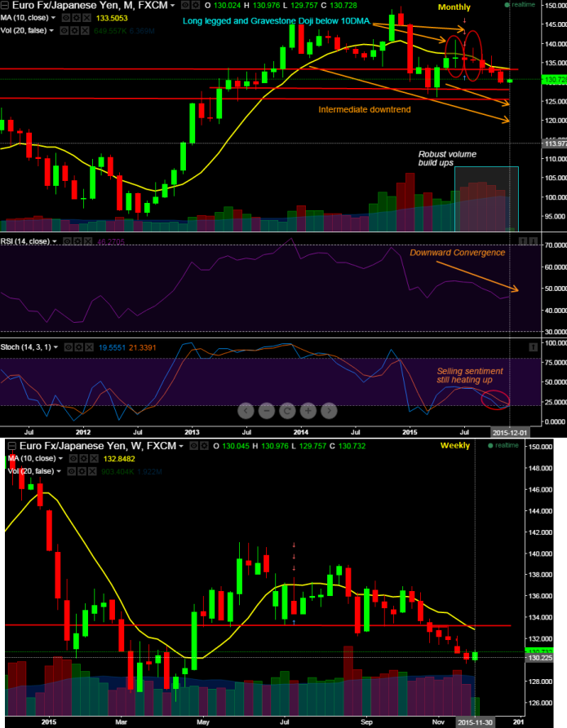The image size is (567, 728).
Task: Expand the Stoch (14, 3, 1) dropdown
Action: pos(55,347)
